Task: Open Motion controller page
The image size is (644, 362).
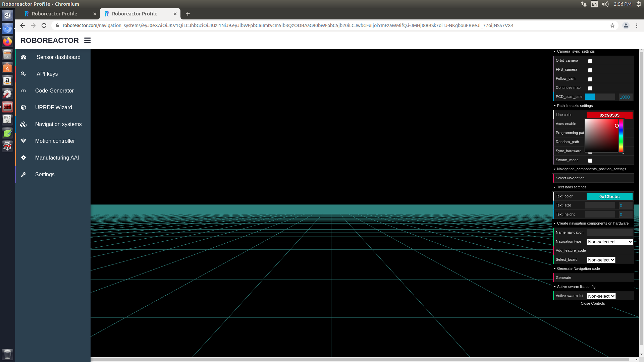Action: pyautogui.click(x=55, y=141)
